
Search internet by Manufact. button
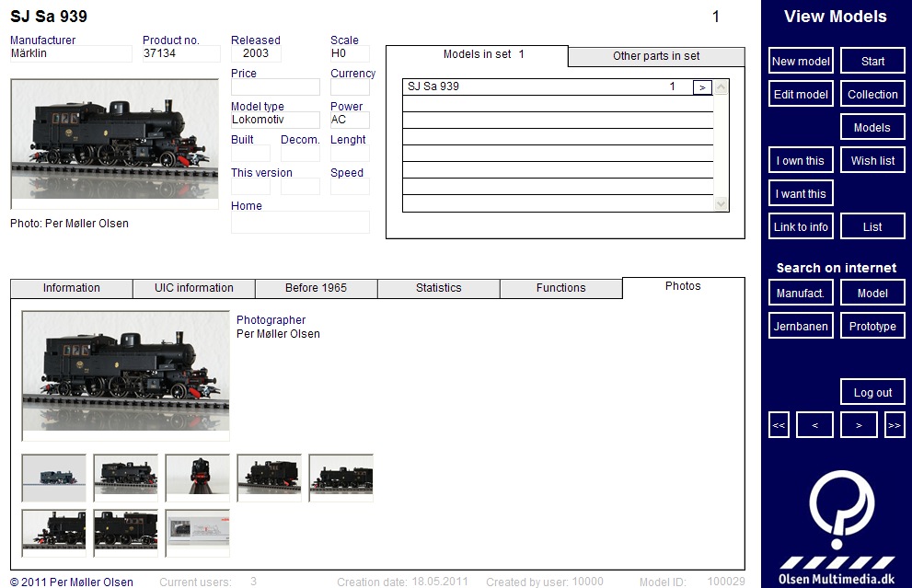801,294
